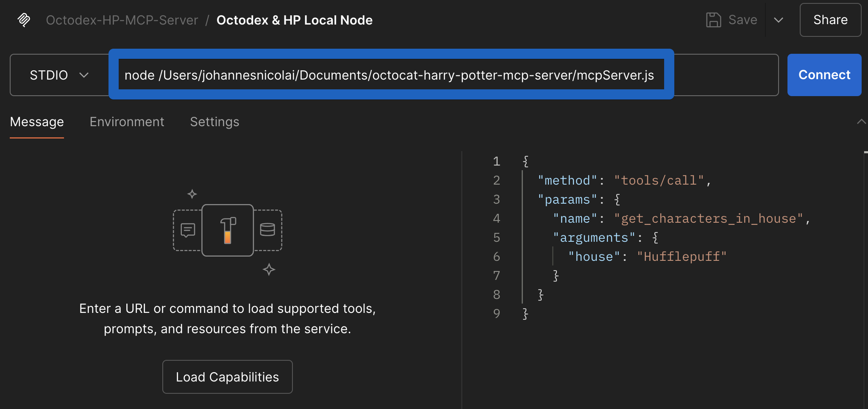
Task: Click into the node command input field
Action: [x=390, y=75]
